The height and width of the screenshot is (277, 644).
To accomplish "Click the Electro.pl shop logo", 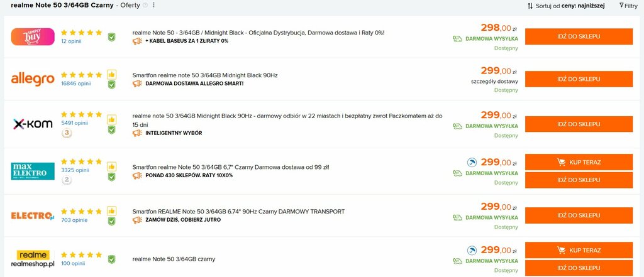I will click(33, 215).
